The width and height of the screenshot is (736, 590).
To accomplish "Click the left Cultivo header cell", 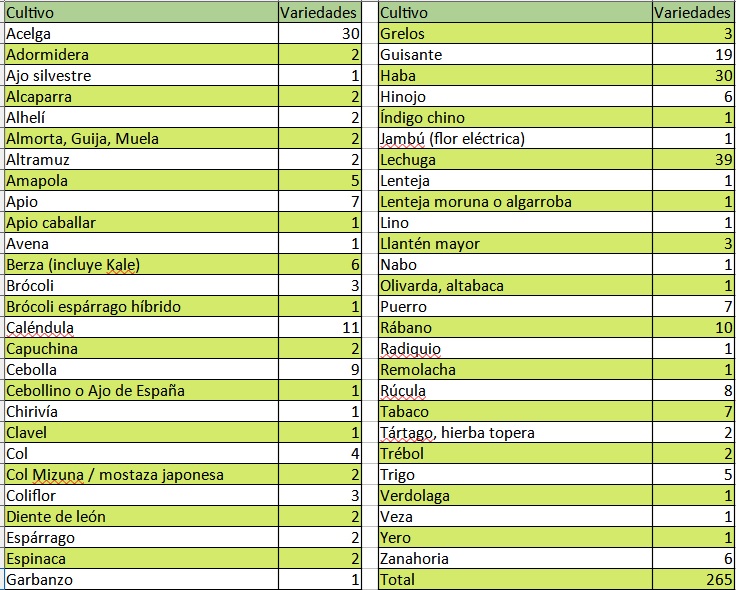I will pos(142,12).
